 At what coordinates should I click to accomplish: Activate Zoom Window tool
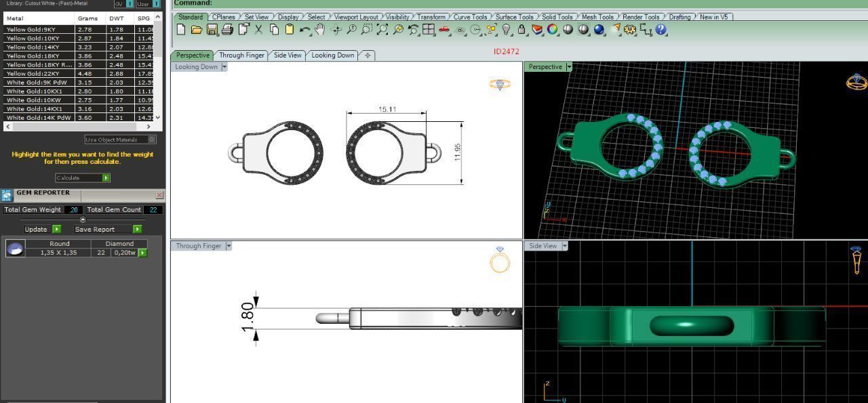coord(367,29)
